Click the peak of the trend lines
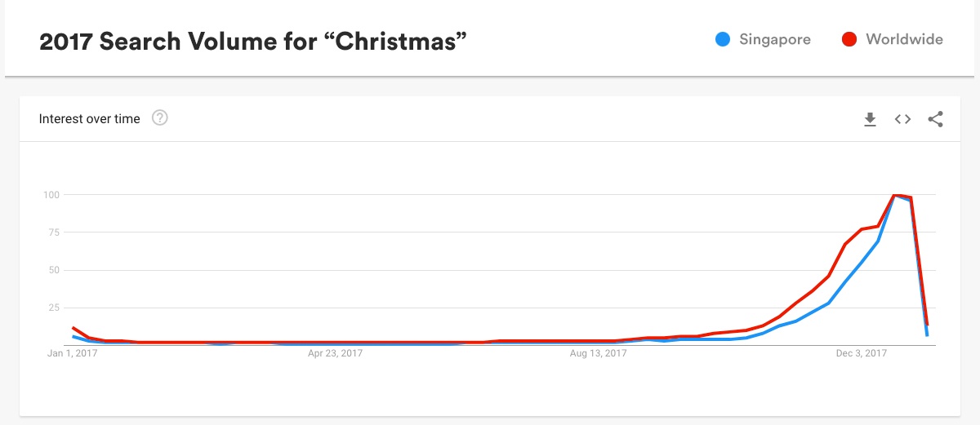The image size is (980, 425). [x=896, y=195]
